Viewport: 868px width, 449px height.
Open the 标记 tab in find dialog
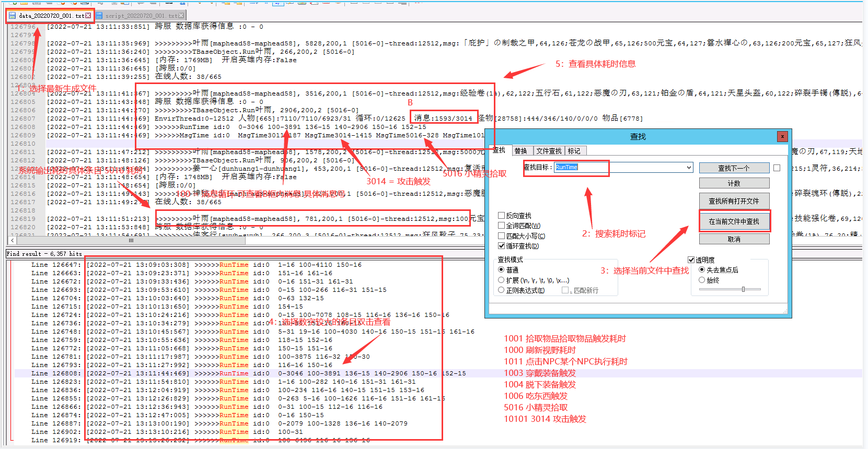574,151
